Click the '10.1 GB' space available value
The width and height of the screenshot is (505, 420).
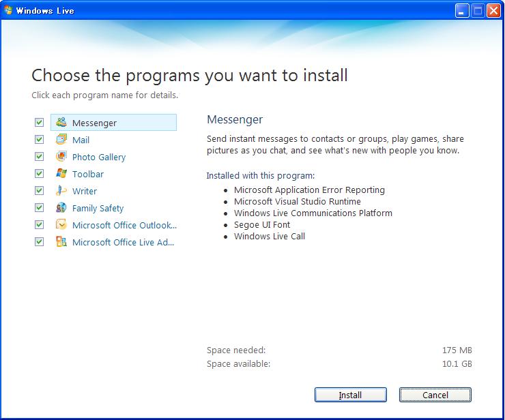(457, 363)
